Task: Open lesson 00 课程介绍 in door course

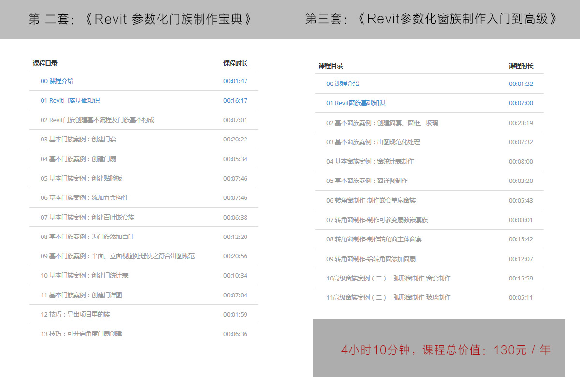Action: click(x=57, y=81)
